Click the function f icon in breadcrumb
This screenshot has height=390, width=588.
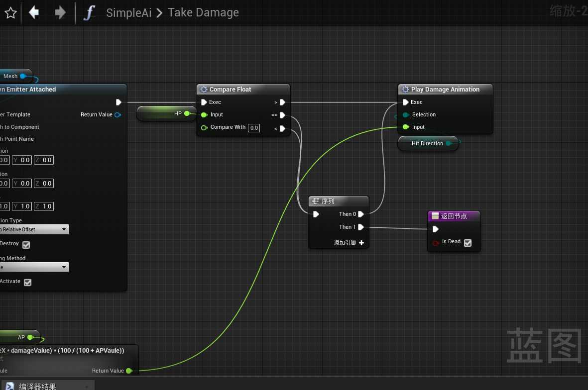click(x=89, y=13)
